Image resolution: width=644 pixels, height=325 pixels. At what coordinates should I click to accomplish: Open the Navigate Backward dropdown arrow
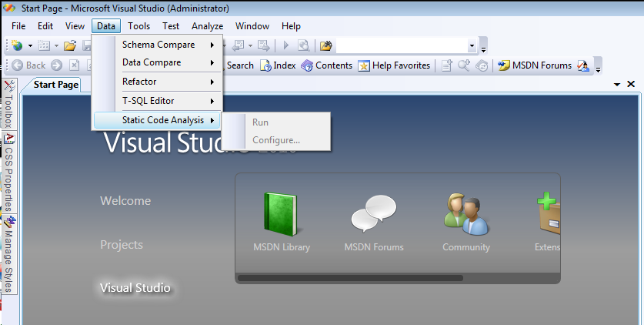click(x=250, y=46)
